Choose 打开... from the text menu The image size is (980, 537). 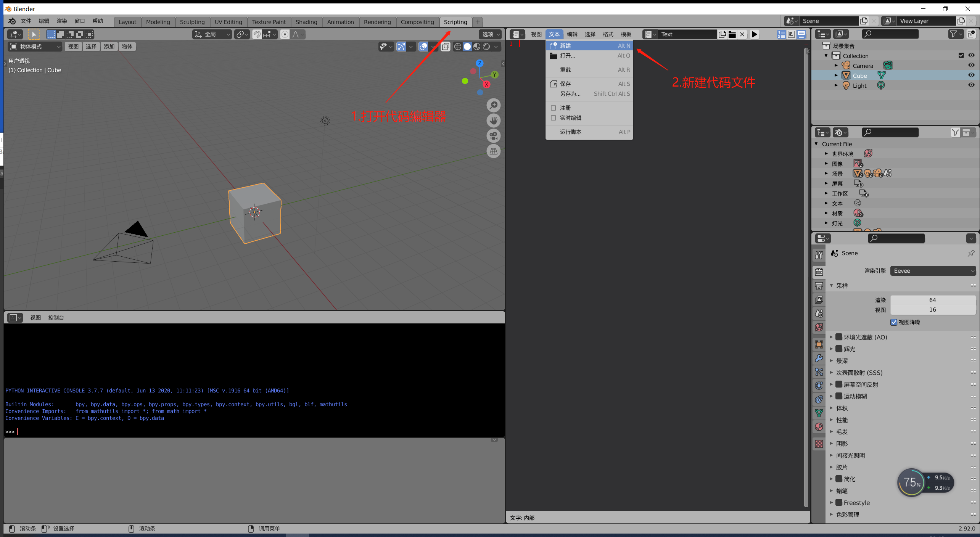pos(589,56)
